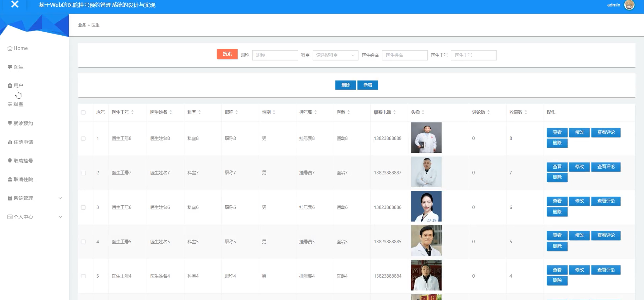Sort by 收藏数 column arrows
Image resolution: width=644 pixels, height=300 pixels.
(526, 112)
